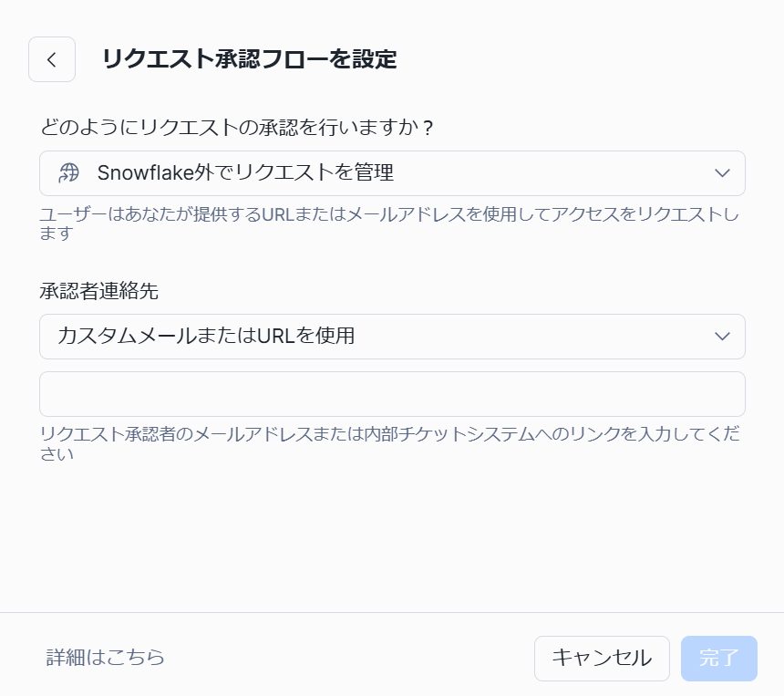Image resolution: width=784 pixels, height=696 pixels.
Task: Click the back arrow button
Action: click(x=52, y=60)
